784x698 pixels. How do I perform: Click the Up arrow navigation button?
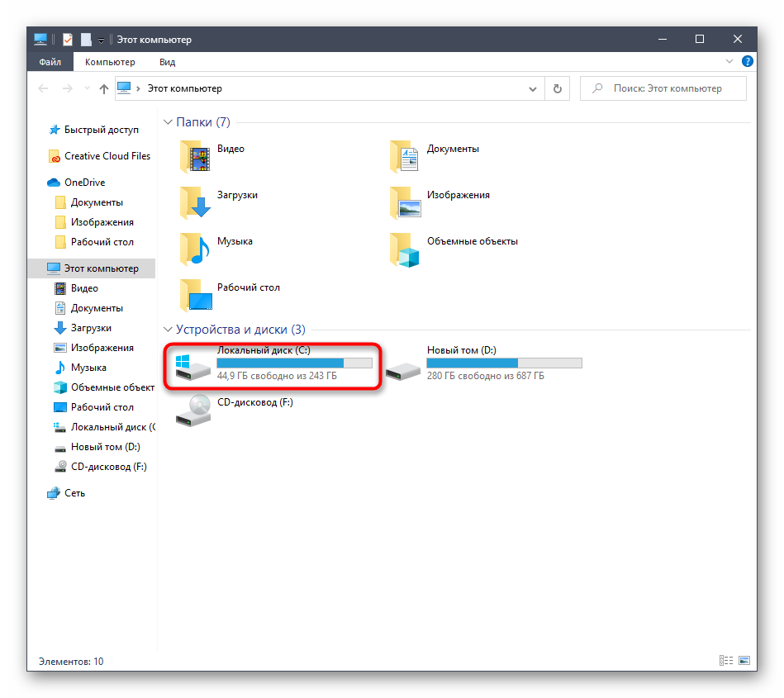(104, 88)
